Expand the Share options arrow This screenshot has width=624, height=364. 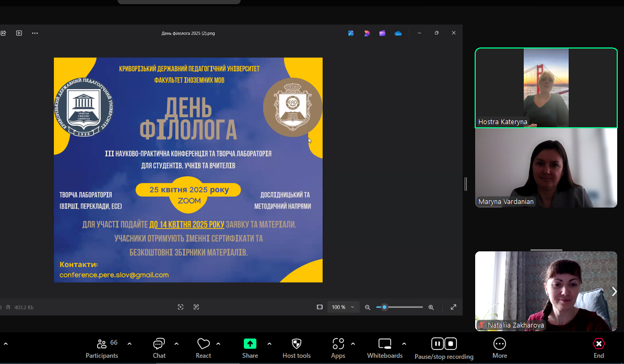click(269, 344)
